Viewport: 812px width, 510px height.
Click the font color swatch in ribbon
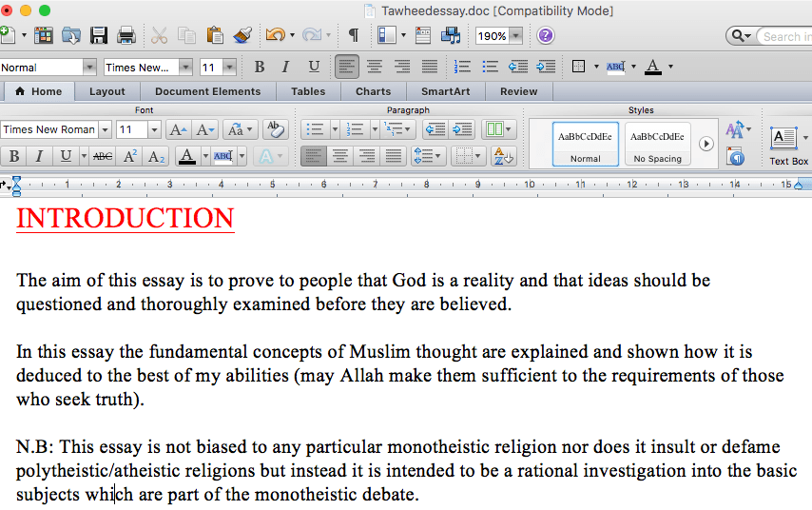click(x=187, y=156)
